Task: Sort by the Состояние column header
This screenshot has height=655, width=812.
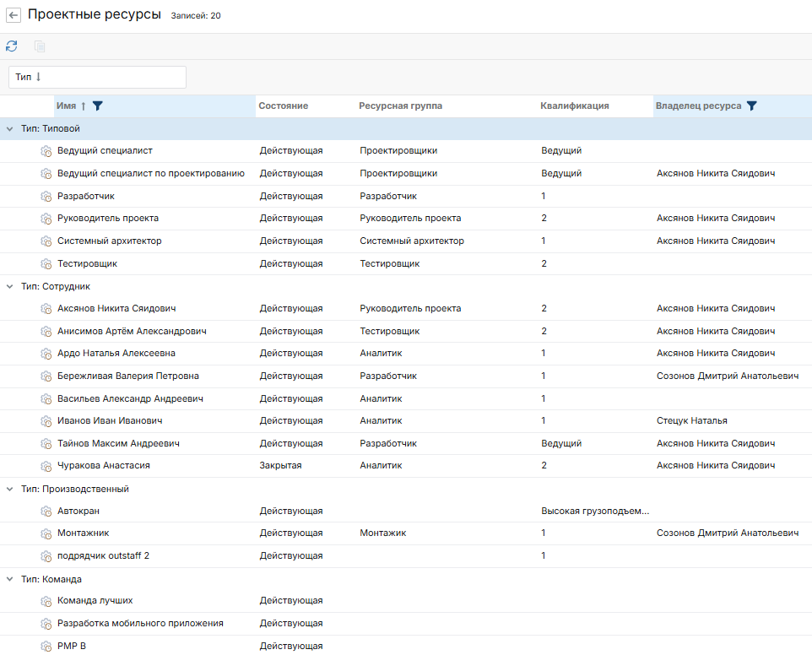Action: coord(283,106)
